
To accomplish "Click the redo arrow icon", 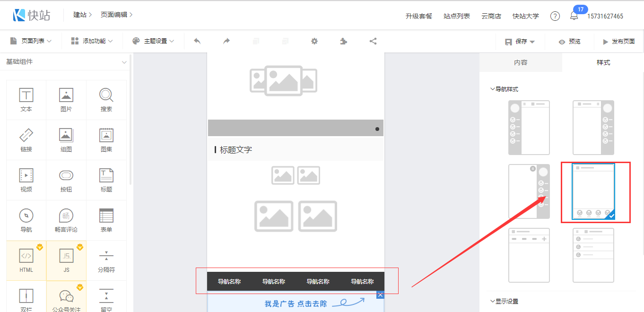I will point(226,41).
